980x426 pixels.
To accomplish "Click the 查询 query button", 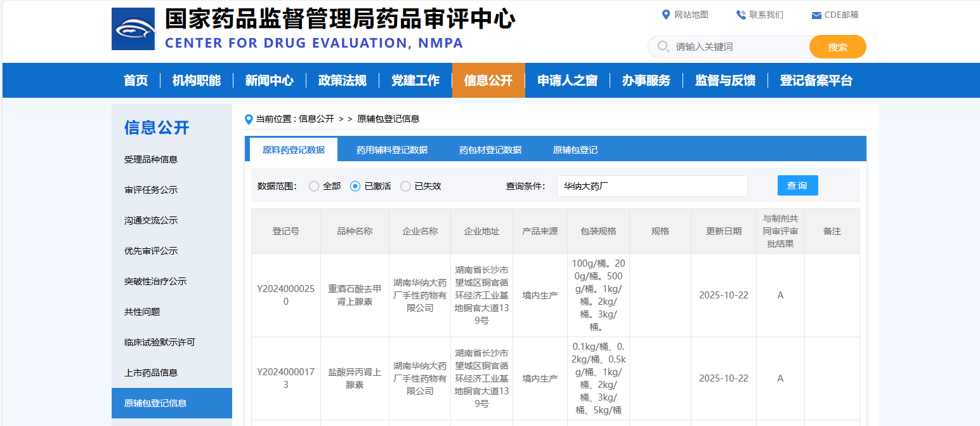I will (x=797, y=185).
